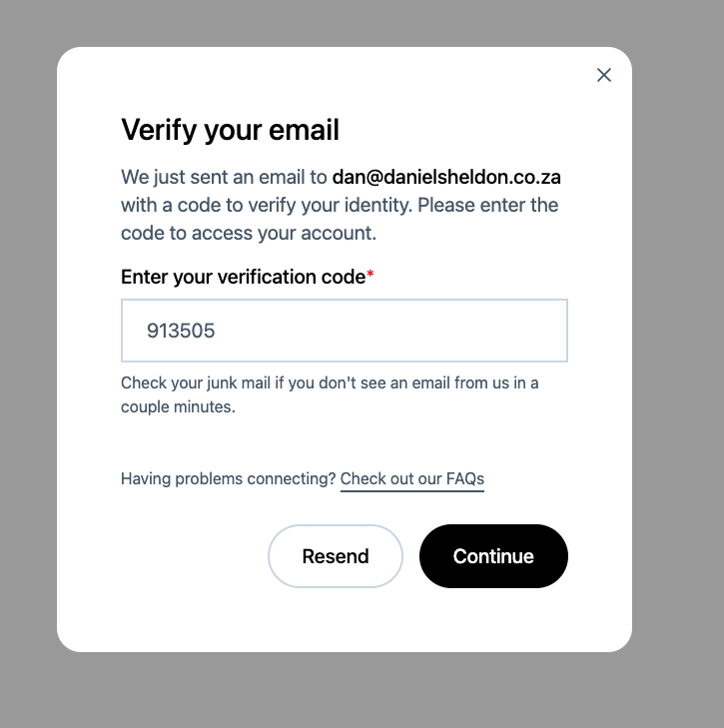This screenshot has width=724, height=728.
Task: Click the We just sent an email text
Action: point(224,178)
